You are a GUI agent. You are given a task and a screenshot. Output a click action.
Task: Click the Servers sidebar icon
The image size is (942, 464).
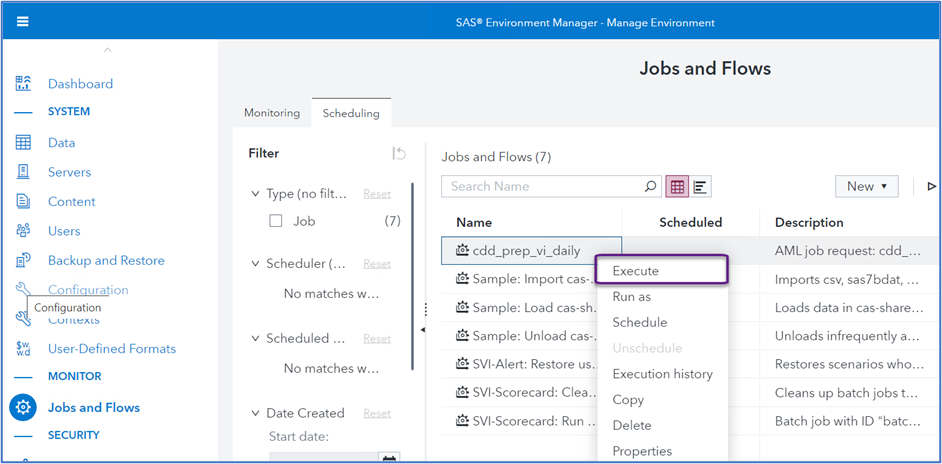coord(23,172)
